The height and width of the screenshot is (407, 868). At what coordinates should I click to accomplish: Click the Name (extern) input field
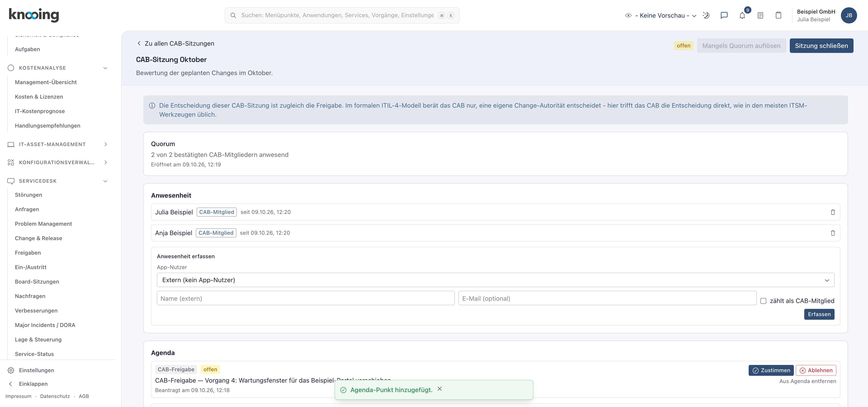coord(306,298)
